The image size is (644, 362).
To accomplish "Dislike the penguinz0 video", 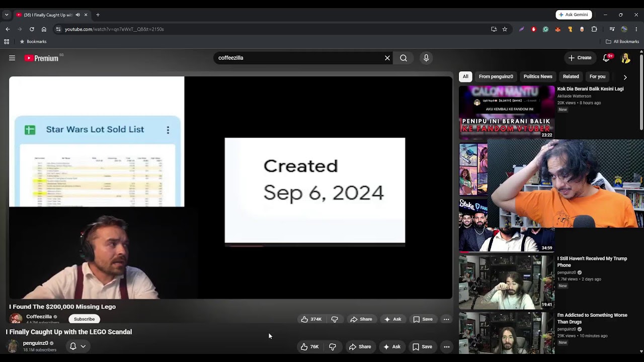I will click(x=333, y=346).
